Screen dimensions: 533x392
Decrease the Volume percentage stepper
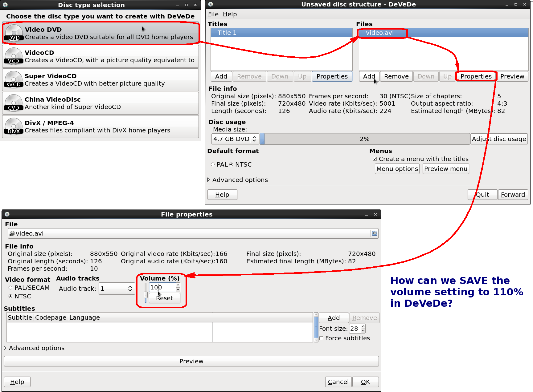click(178, 290)
